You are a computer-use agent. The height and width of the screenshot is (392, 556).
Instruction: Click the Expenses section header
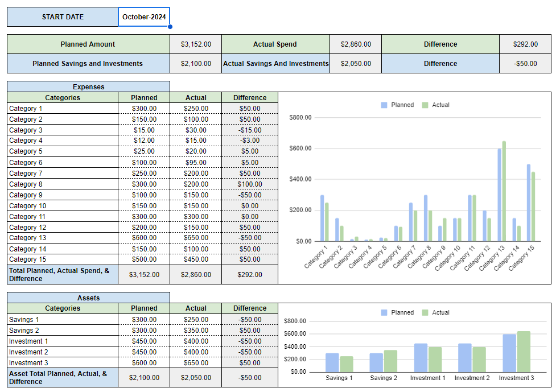(x=87, y=86)
